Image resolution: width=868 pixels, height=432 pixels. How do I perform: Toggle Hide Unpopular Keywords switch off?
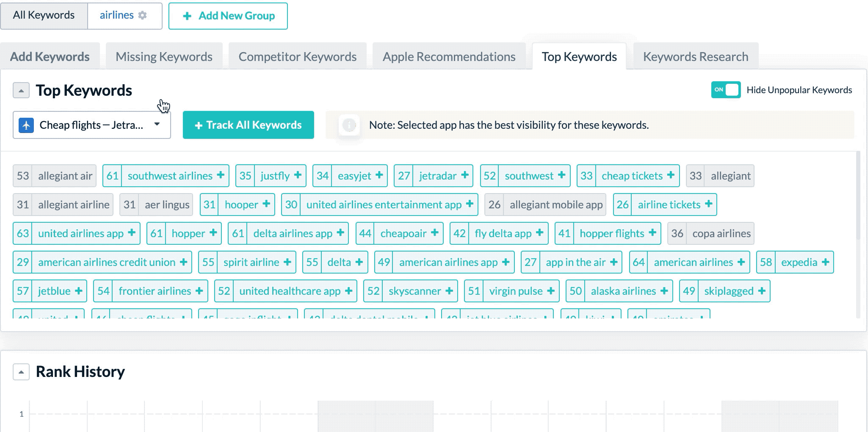click(x=726, y=90)
